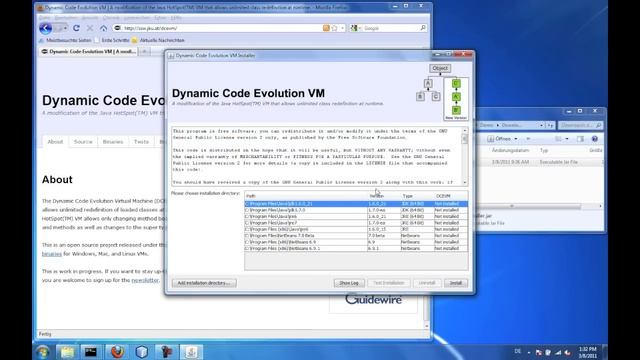Expand the Explorer address path dropdown
The height and width of the screenshot is (360, 640).
click(x=541, y=125)
